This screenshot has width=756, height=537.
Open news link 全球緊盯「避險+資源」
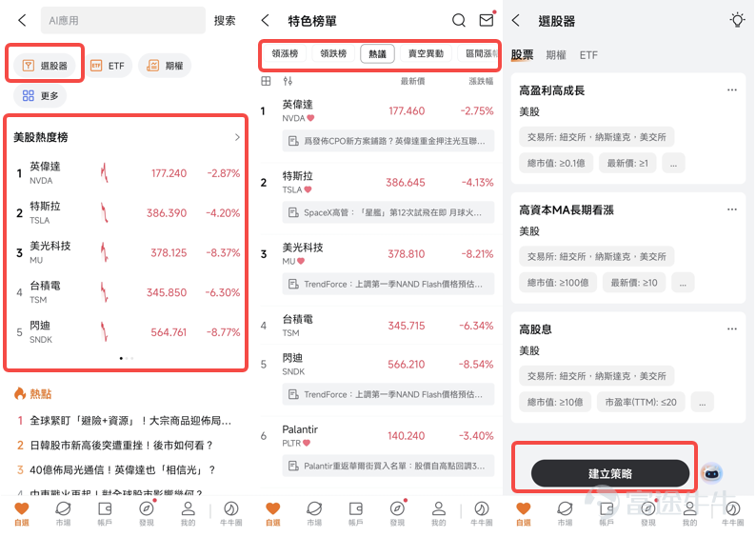coord(130,421)
